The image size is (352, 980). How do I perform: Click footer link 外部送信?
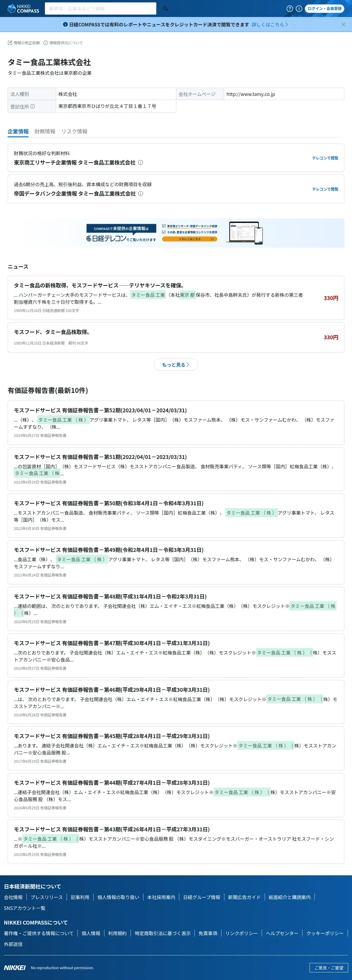[x=13, y=944]
